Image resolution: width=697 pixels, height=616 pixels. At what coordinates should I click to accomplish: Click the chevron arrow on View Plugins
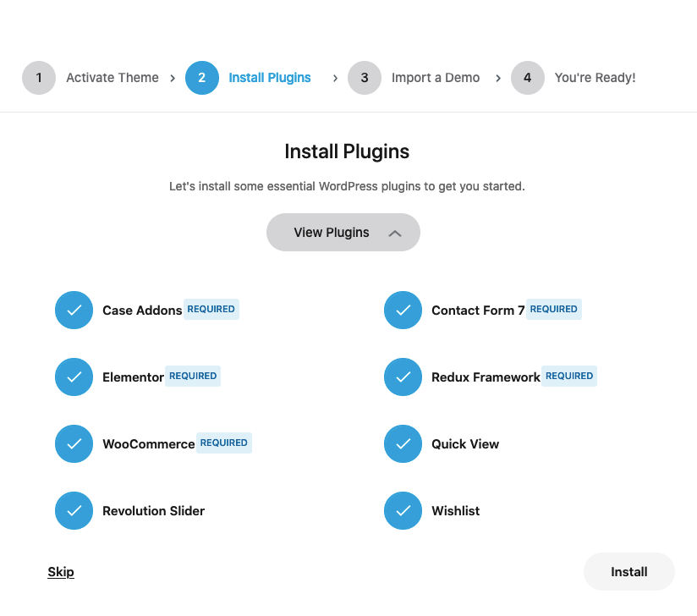[x=395, y=233]
